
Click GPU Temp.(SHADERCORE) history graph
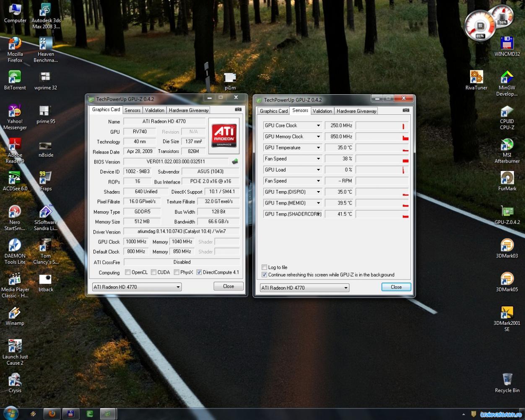tap(382, 214)
